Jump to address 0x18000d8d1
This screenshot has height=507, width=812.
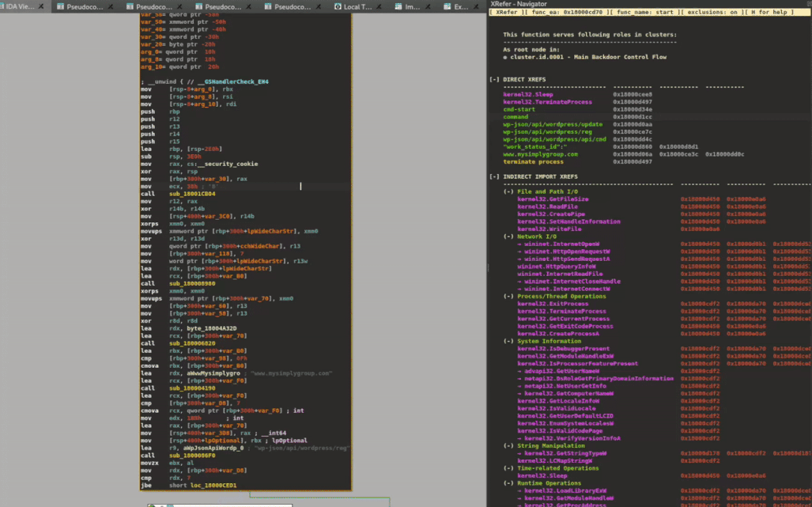[x=678, y=147]
